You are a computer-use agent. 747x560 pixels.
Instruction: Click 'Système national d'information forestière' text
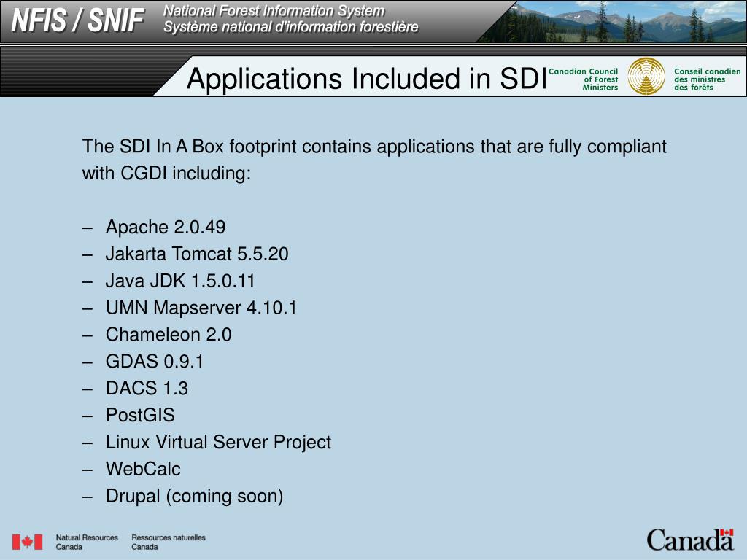pyautogui.click(x=291, y=27)
